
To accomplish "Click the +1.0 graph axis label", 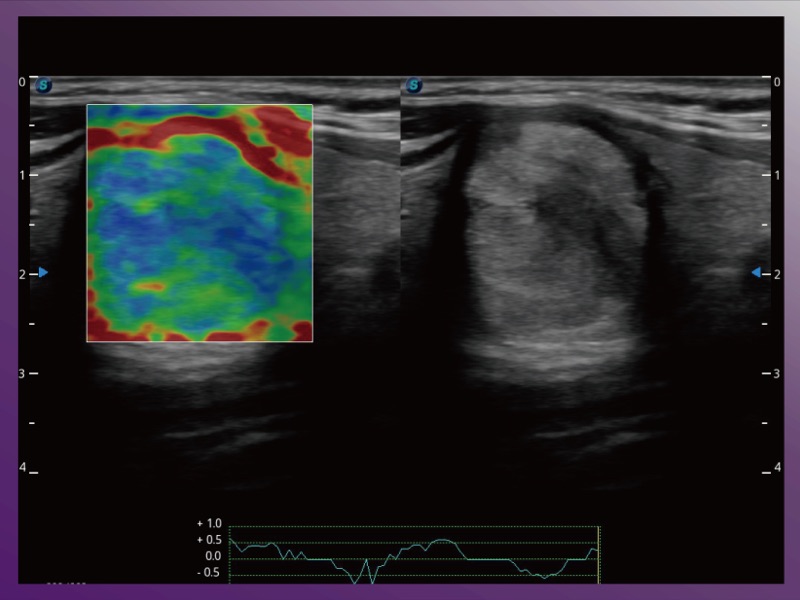I will tap(209, 523).
